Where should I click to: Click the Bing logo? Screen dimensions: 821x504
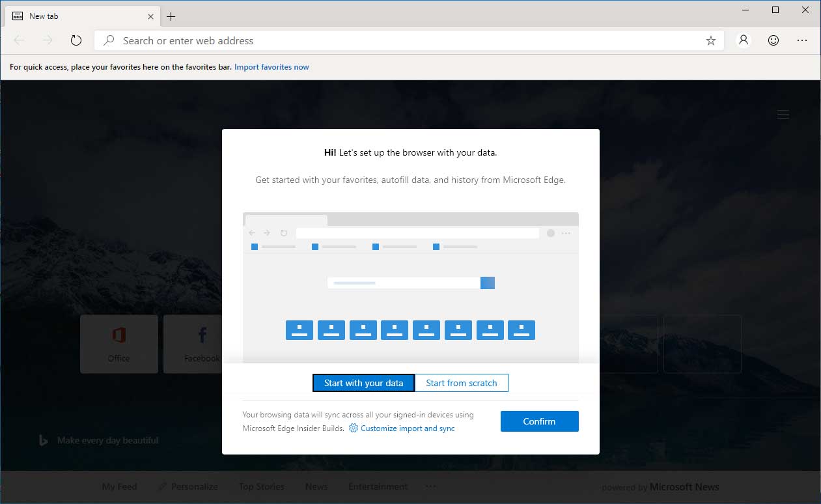[x=42, y=440]
